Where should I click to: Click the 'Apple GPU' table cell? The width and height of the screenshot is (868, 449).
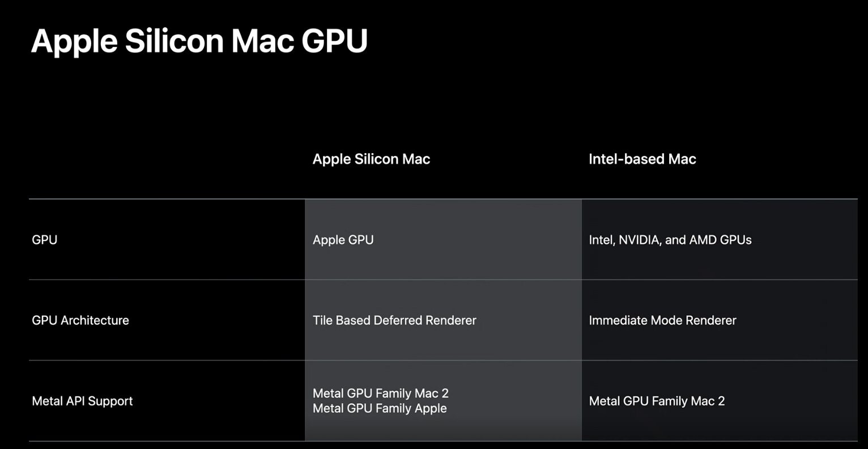[343, 240]
